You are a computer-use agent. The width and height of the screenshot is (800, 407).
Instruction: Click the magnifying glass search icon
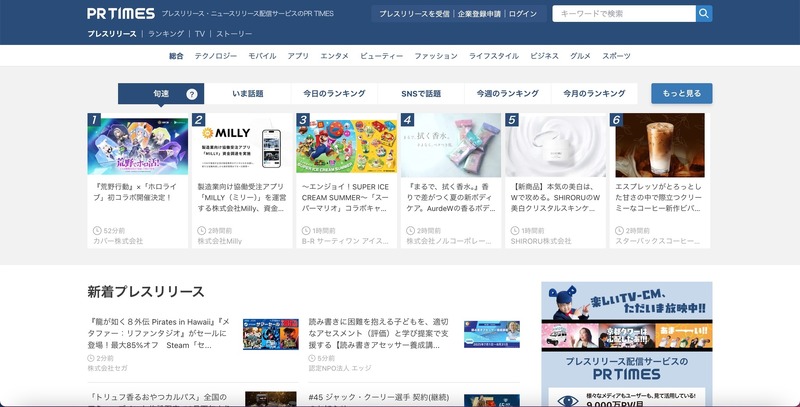coord(704,14)
